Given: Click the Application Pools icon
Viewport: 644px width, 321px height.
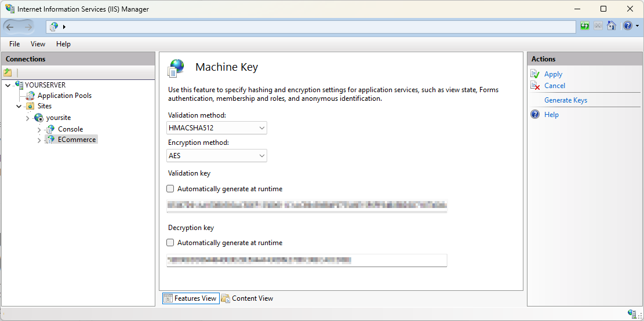Looking at the screenshot, I should (x=30, y=96).
